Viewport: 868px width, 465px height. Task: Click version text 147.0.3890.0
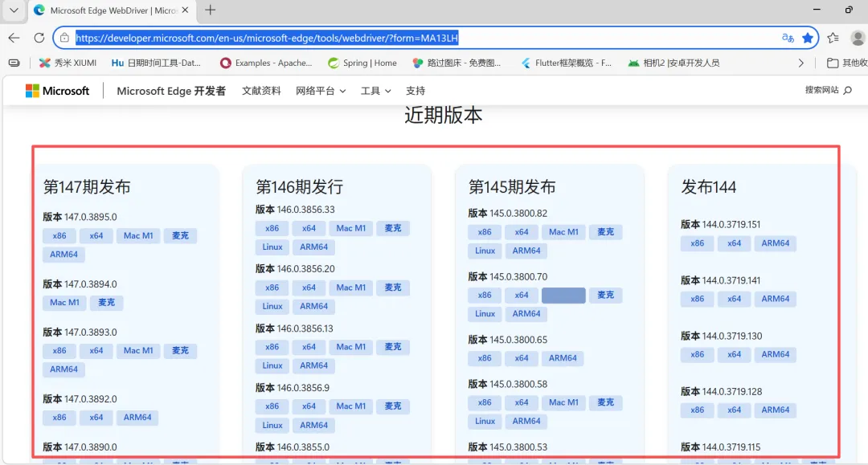(x=91, y=447)
